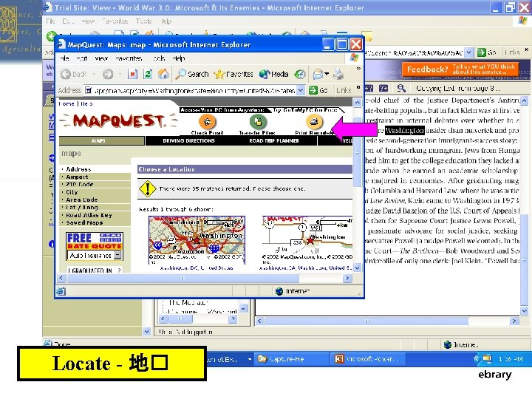Open Favorites menu in MapQuest window
Screen dimensions: 532x399
point(129,58)
